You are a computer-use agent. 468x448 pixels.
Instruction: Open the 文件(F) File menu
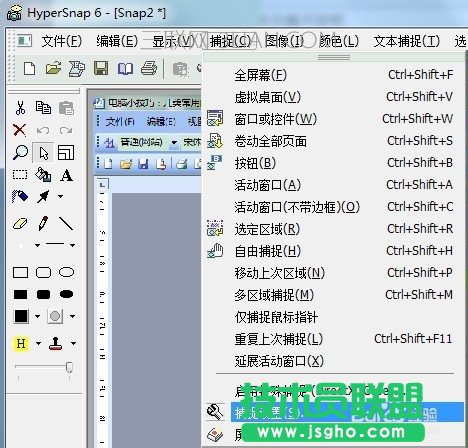(62, 41)
